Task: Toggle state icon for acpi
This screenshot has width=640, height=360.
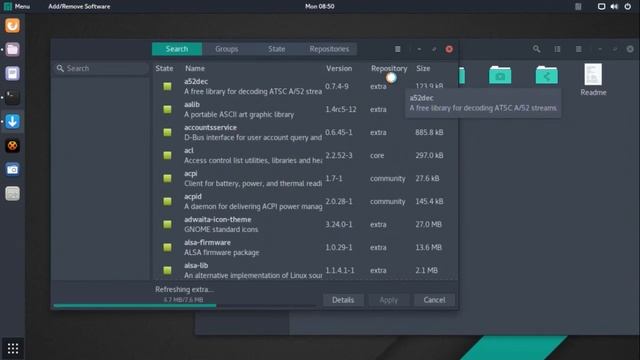Action: click(x=167, y=178)
